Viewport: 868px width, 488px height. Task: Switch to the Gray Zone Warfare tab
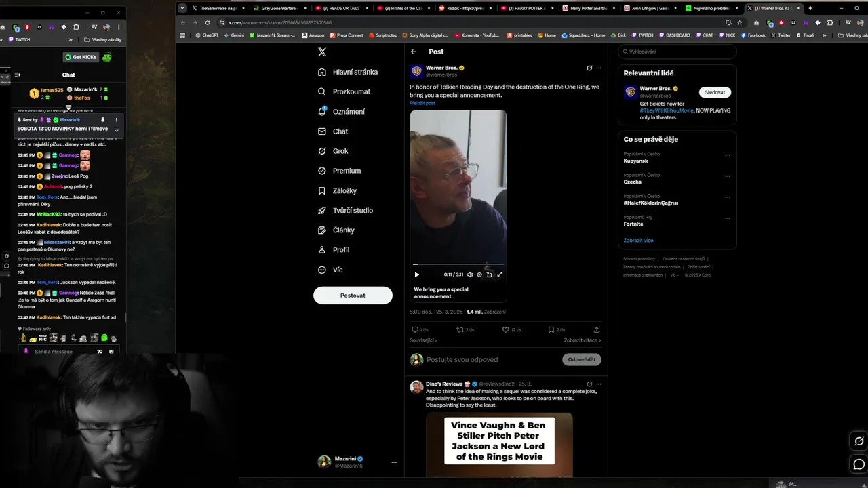click(x=279, y=8)
